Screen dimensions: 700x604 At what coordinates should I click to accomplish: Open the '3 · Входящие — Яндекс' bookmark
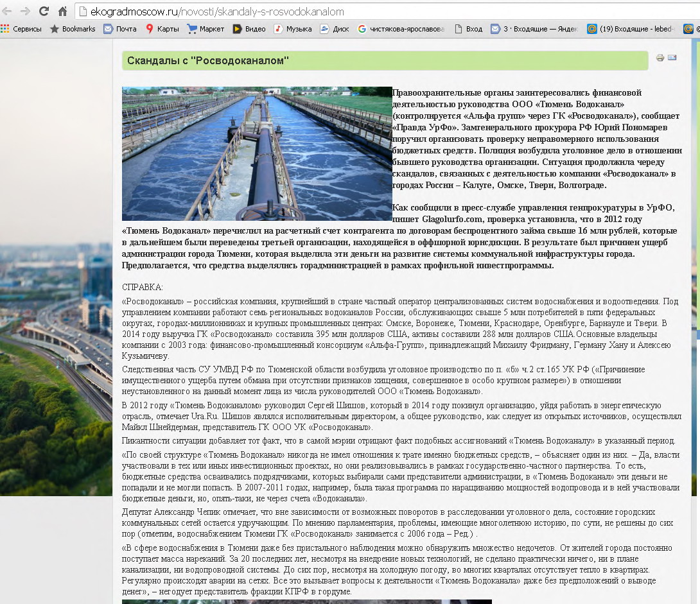pyautogui.click(x=534, y=29)
